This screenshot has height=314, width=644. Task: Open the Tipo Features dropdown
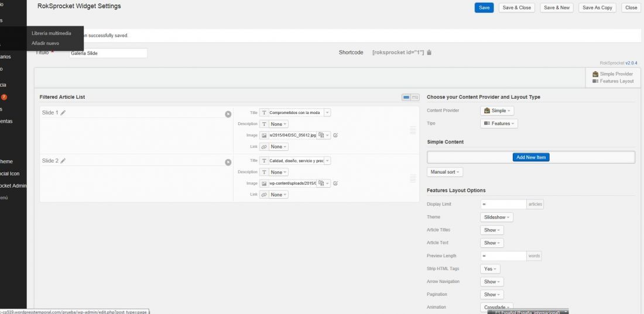coord(499,123)
